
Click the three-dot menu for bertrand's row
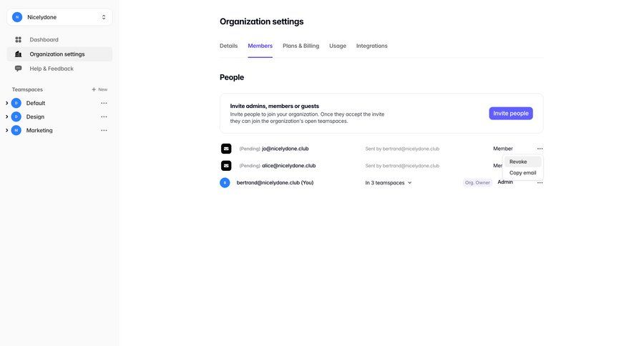[540, 183]
